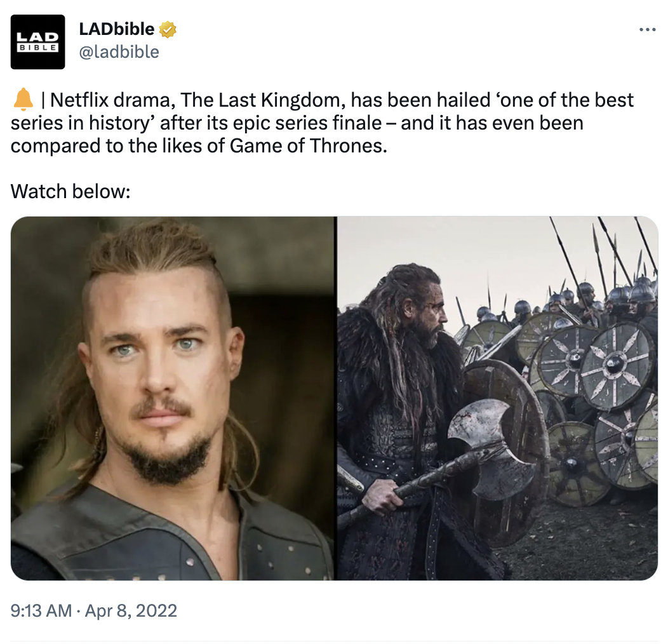Click the bell emoji in the tweet
This screenshot has width=668, height=644.
[23, 100]
